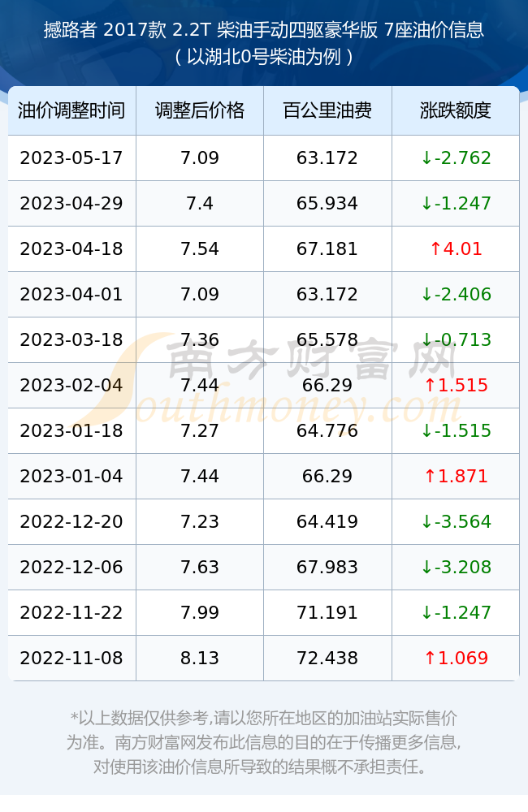Select the 2023-02-04 date cell

71,385
